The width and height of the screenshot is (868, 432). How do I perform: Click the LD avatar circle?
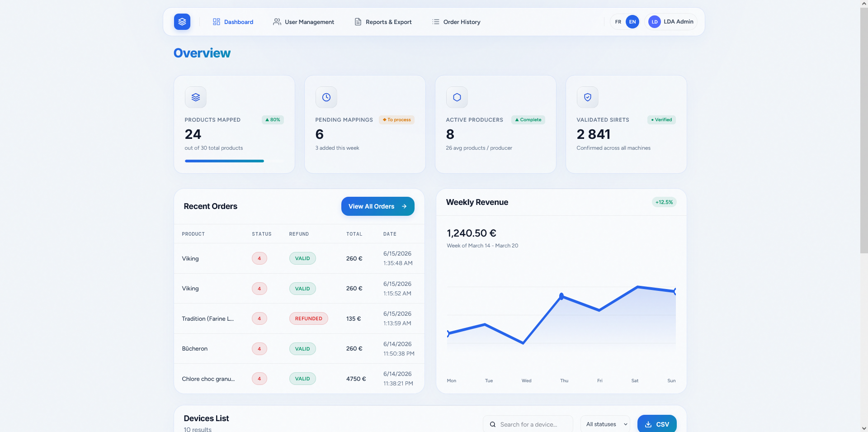click(x=655, y=22)
